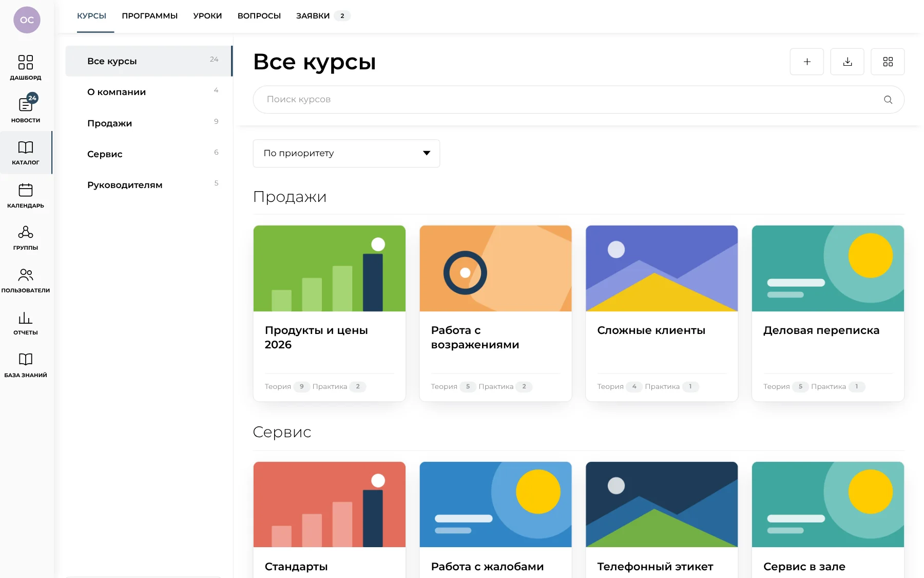Open the Работа с возражениями thumbnail
The height and width of the screenshot is (578, 924).
coord(496,268)
